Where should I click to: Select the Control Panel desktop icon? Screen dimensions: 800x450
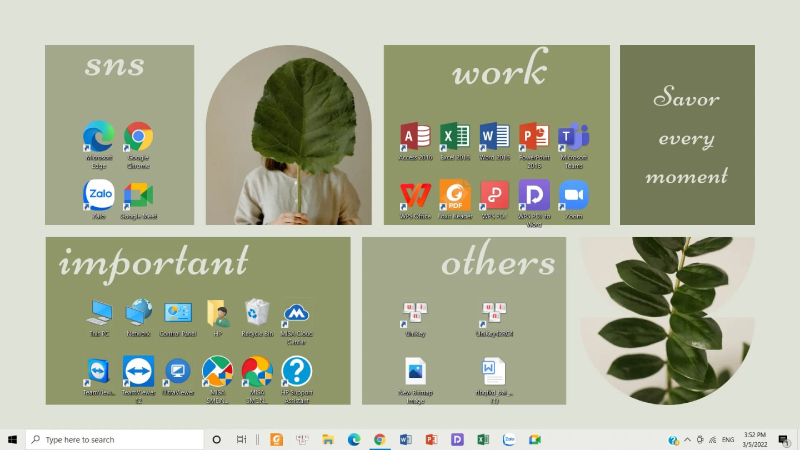(178, 317)
